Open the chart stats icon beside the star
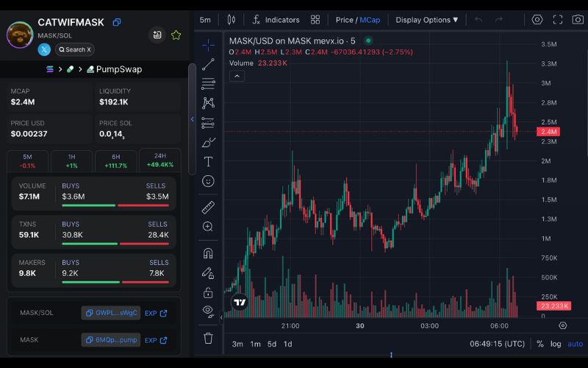The height and width of the screenshot is (368, 588). (x=157, y=35)
